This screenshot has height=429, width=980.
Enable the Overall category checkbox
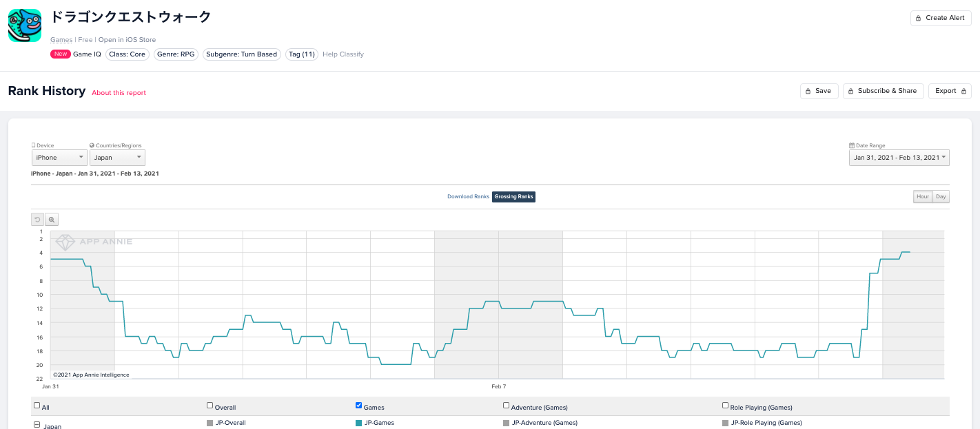210,406
